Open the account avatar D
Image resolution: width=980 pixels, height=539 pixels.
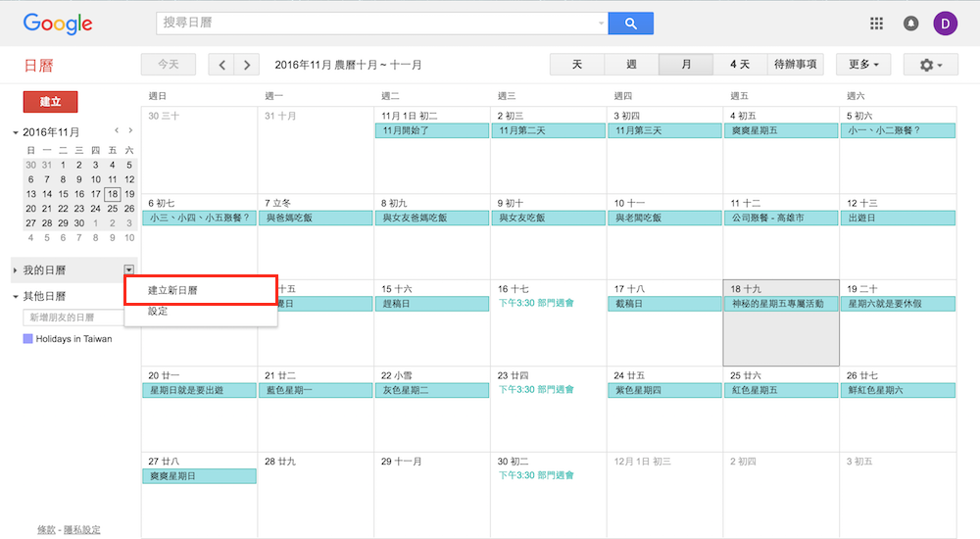click(946, 24)
